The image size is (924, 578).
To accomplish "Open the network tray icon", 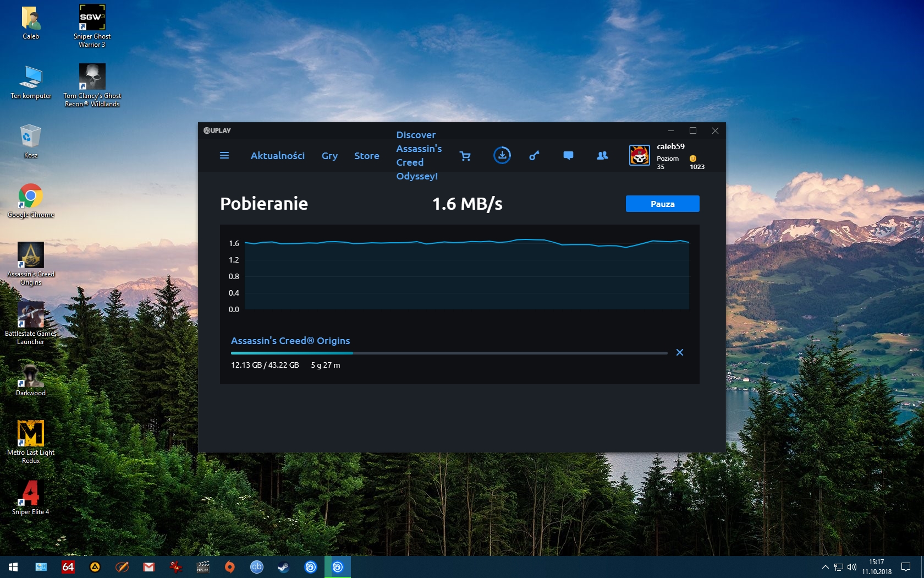I will click(x=839, y=567).
